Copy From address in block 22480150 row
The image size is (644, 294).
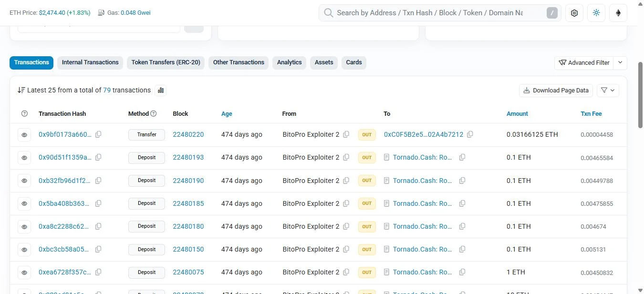(x=346, y=249)
